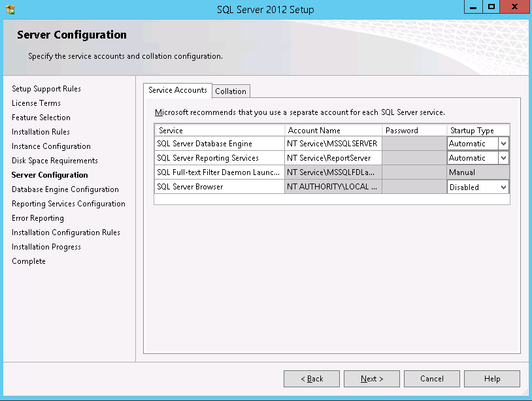
Task: Click Installation Rules step
Action: click(41, 132)
